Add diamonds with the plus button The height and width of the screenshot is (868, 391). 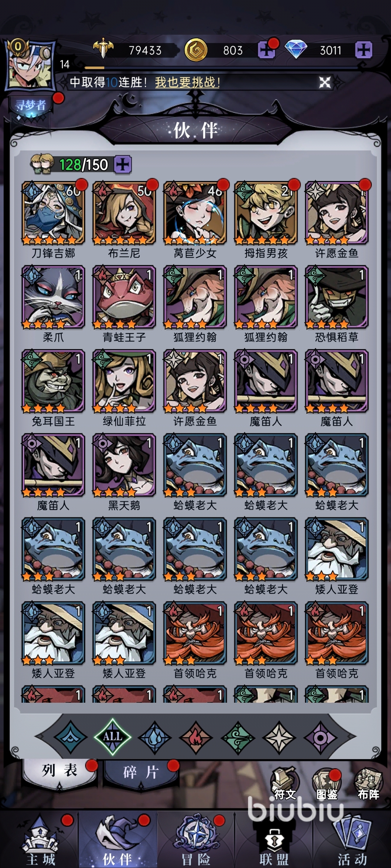363,50
